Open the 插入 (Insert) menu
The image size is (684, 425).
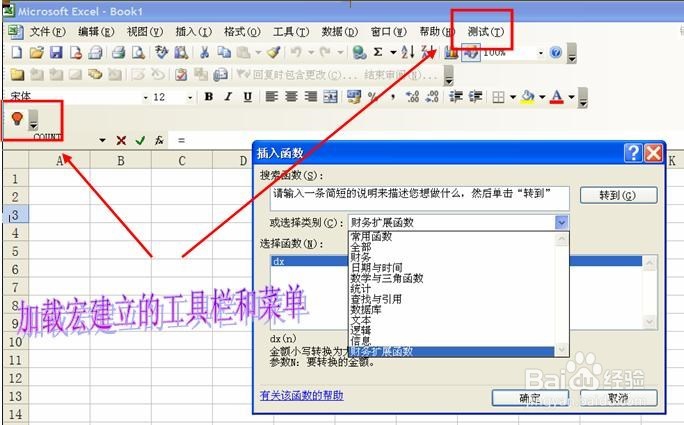pos(193,32)
